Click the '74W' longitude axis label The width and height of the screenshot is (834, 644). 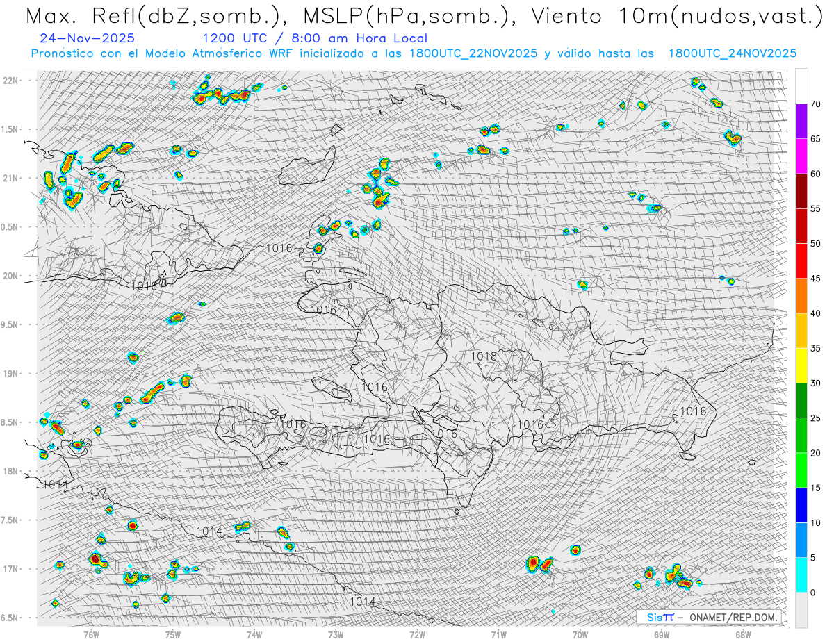(254, 634)
